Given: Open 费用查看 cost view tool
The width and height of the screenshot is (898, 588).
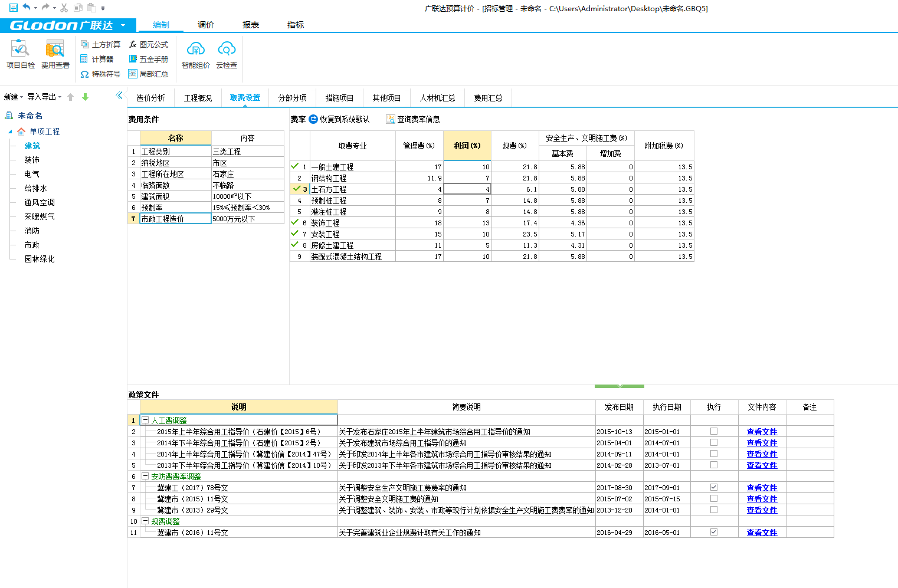Looking at the screenshot, I should pos(55,54).
